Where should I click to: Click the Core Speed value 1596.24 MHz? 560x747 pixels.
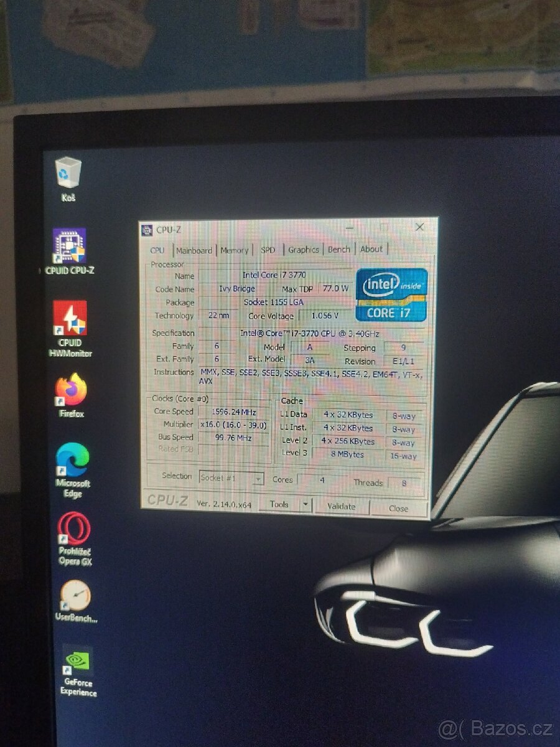233,411
